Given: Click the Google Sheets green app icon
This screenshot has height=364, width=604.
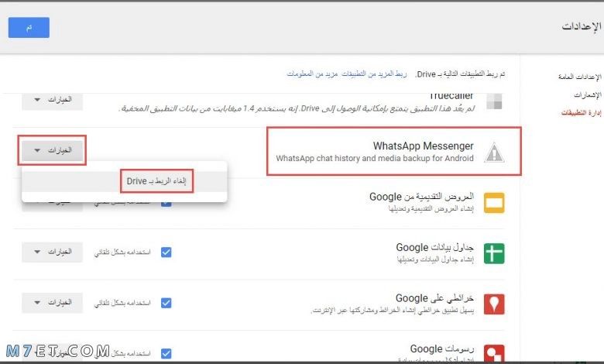Looking at the screenshot, I should (494, 253).
